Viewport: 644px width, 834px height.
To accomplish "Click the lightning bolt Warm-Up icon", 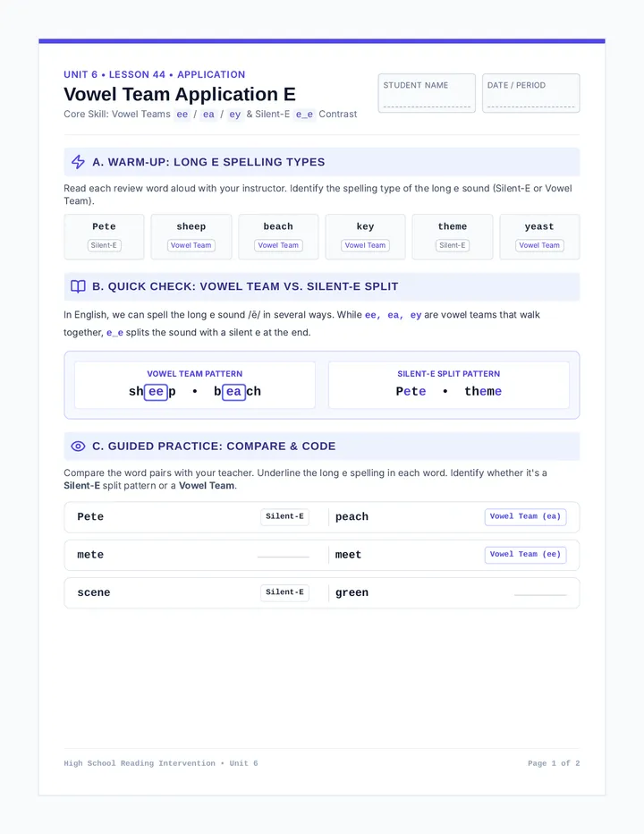I will click(78, 162).
